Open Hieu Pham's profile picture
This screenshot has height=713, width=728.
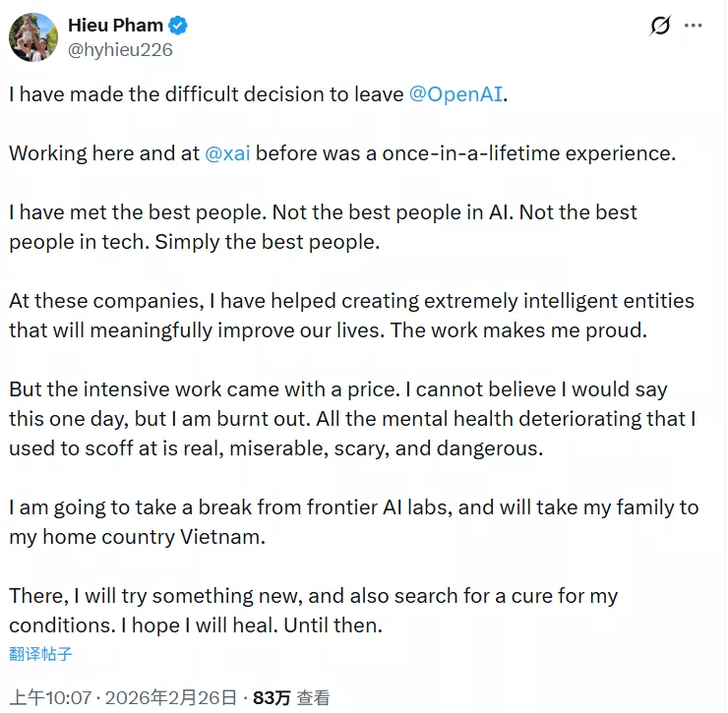[x=32, y=36]
